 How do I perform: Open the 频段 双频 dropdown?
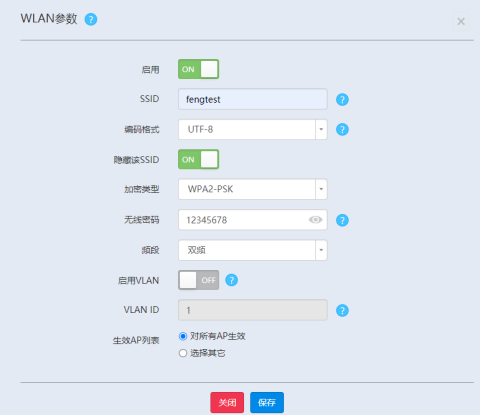pos(253,250)
